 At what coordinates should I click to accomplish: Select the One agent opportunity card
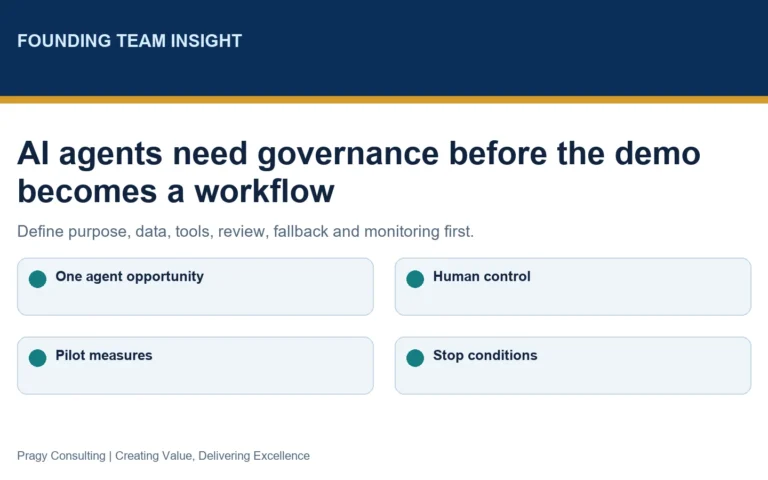tap(195, 287)
